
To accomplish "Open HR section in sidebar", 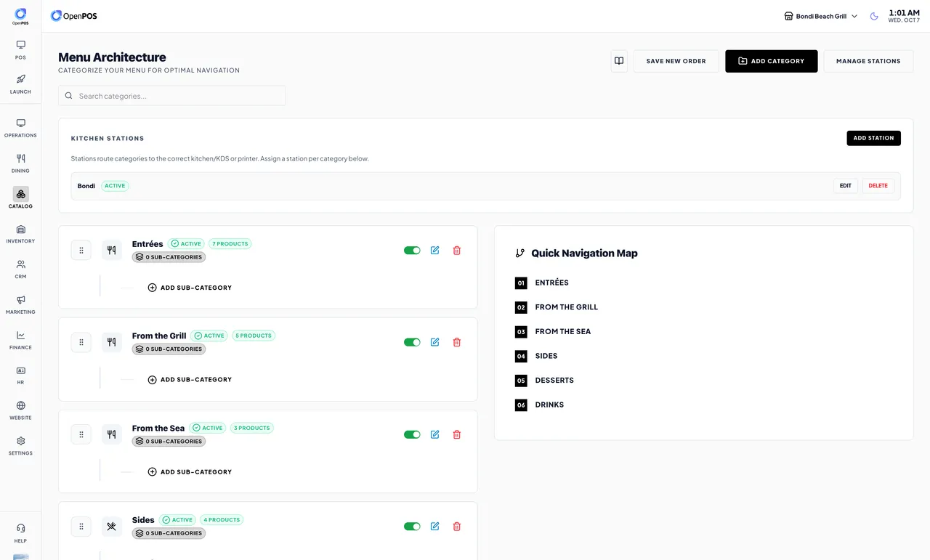I will (x=20, y=375).
